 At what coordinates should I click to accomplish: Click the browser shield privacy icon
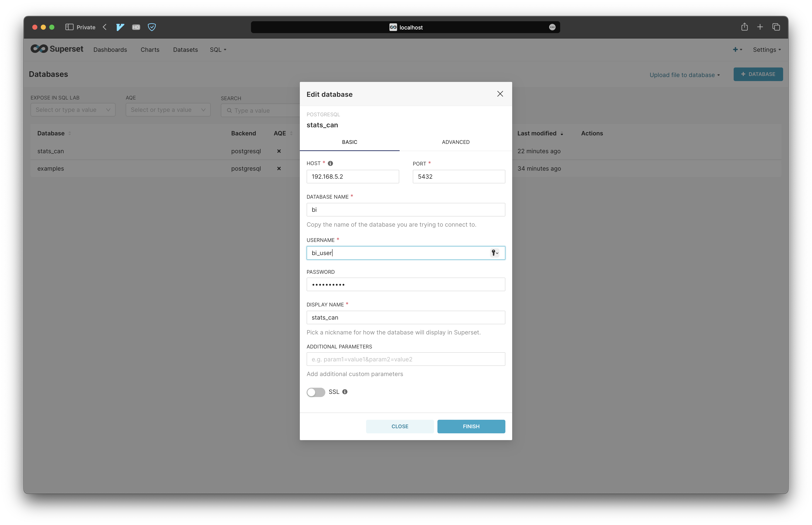click(152, 27)
